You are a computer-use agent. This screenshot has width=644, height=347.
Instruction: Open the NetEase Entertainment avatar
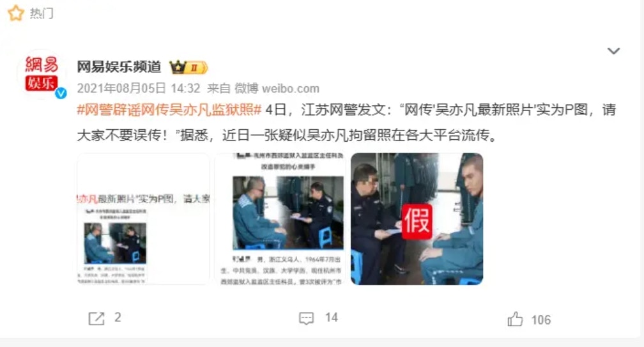pos(41,74)
